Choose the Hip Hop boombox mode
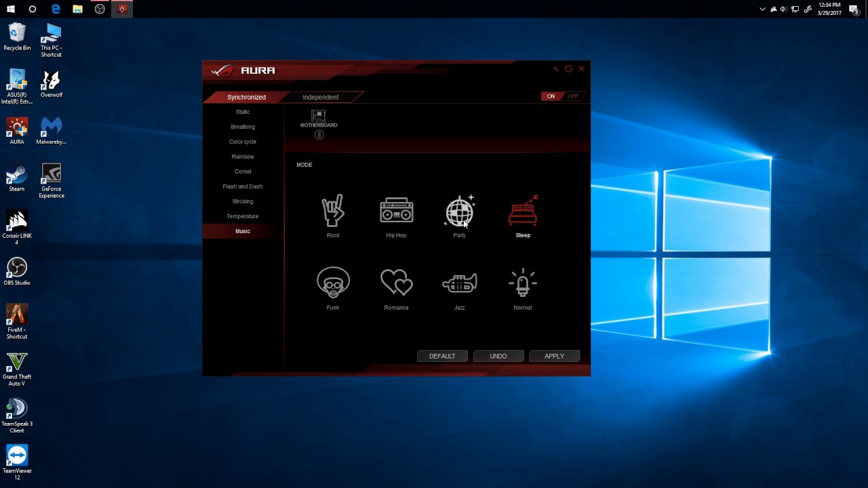Image resolution: width=868 pixels, height=488 pixels. pyautogui.click(x=396, y=211)
